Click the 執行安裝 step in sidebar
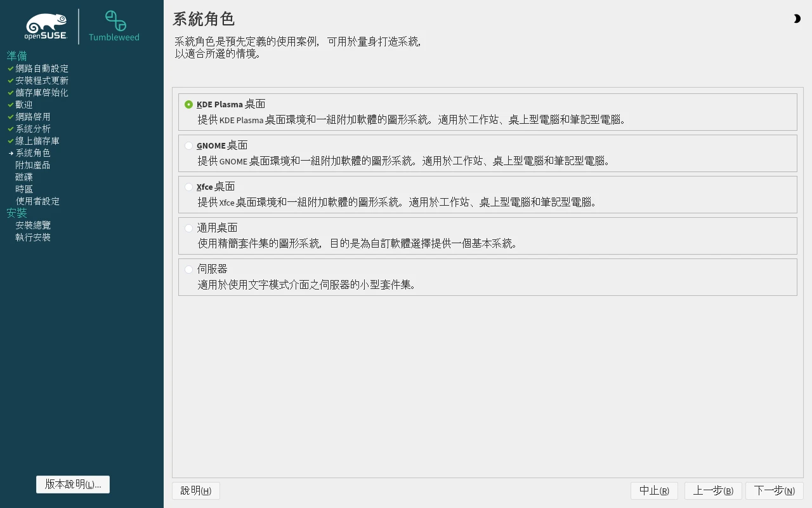This screenshot has height=508, width=812. pyautogui.click(x=33, y=237)
